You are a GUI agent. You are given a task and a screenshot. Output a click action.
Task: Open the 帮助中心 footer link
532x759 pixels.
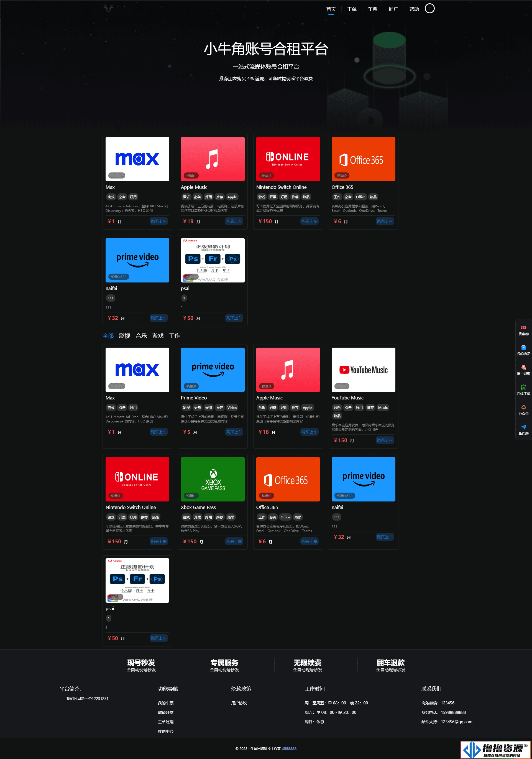point(165,731)
